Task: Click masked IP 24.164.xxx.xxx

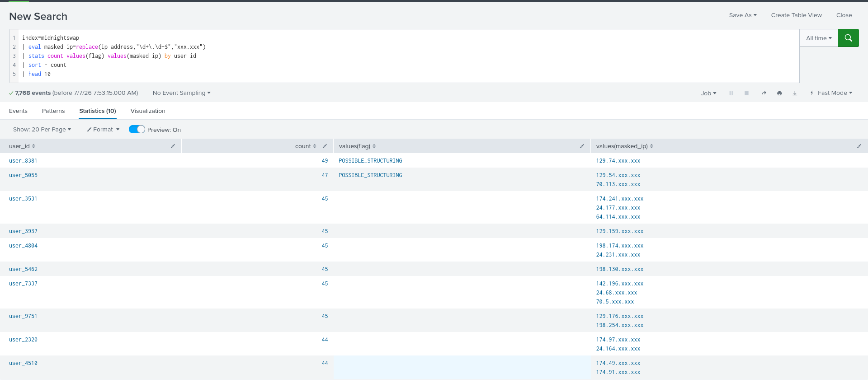Action: coord(618,349)
